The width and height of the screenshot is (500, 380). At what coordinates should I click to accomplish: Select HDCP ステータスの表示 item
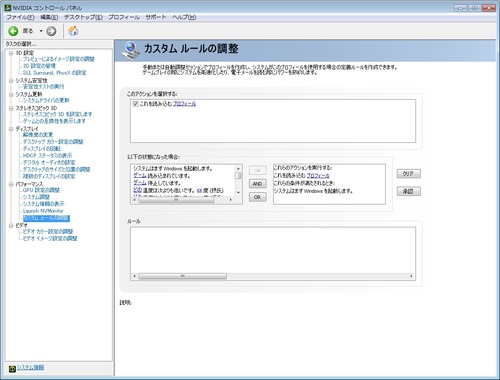coord(47,156)
